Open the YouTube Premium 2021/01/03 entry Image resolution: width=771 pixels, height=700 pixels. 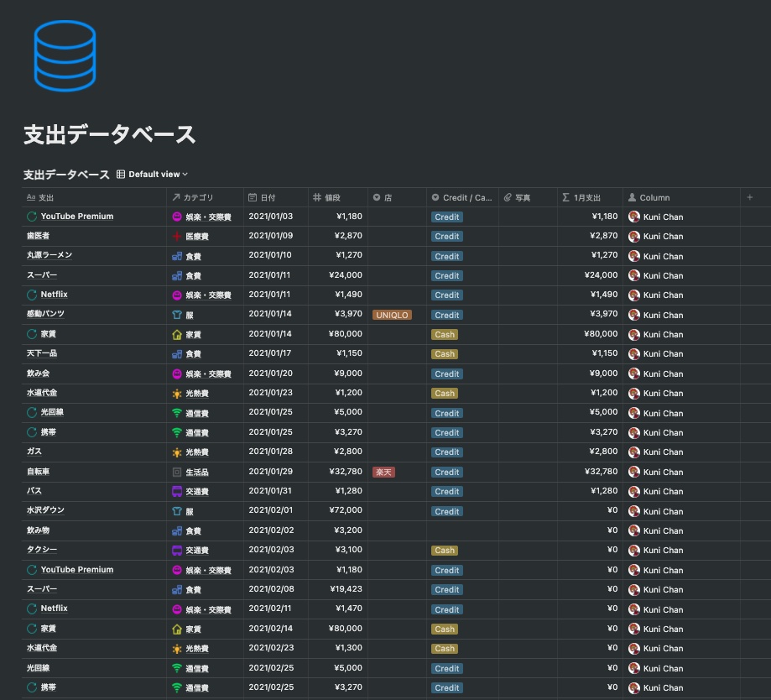coord(76,216)
